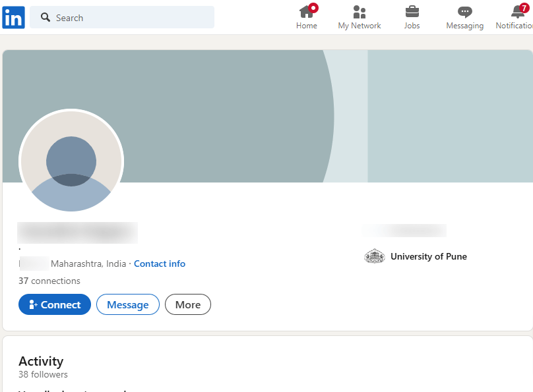Select the Jobs briefcase icon
The image size is (533, 392).
pos(412,13)
